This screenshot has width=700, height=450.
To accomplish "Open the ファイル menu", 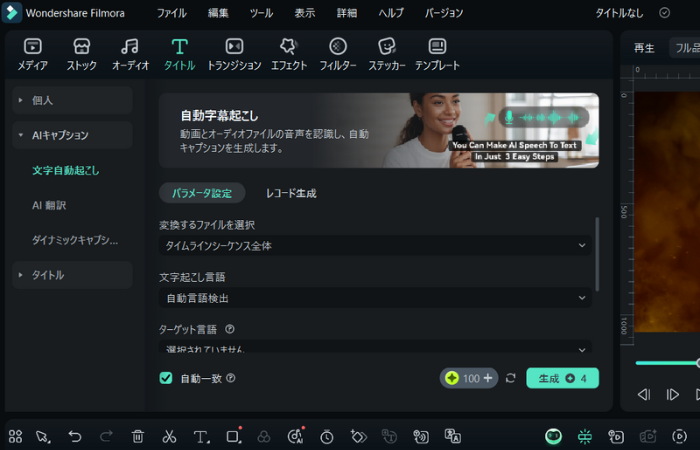I will pos(171,13).
